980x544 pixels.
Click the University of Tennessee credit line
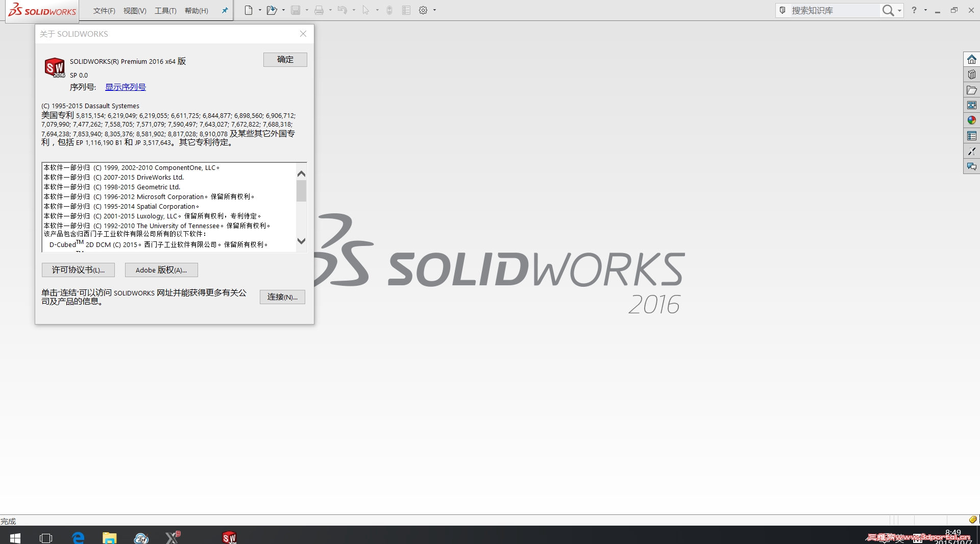tap(157, 226)
